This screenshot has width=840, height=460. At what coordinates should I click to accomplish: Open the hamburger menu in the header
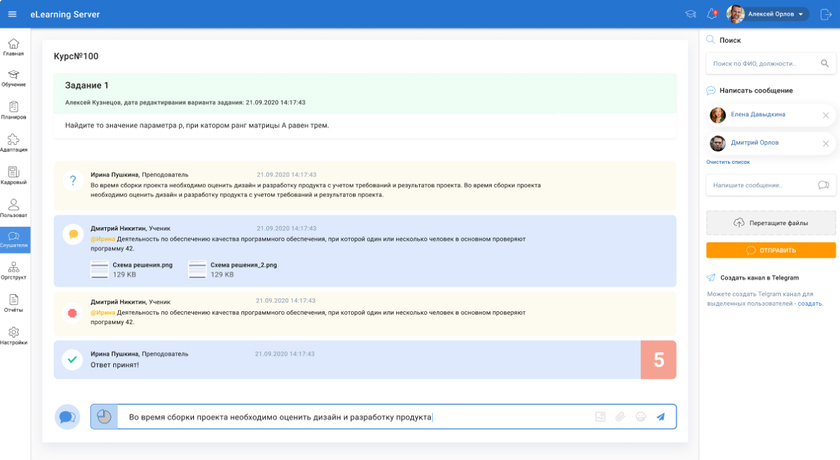[13, 14]
